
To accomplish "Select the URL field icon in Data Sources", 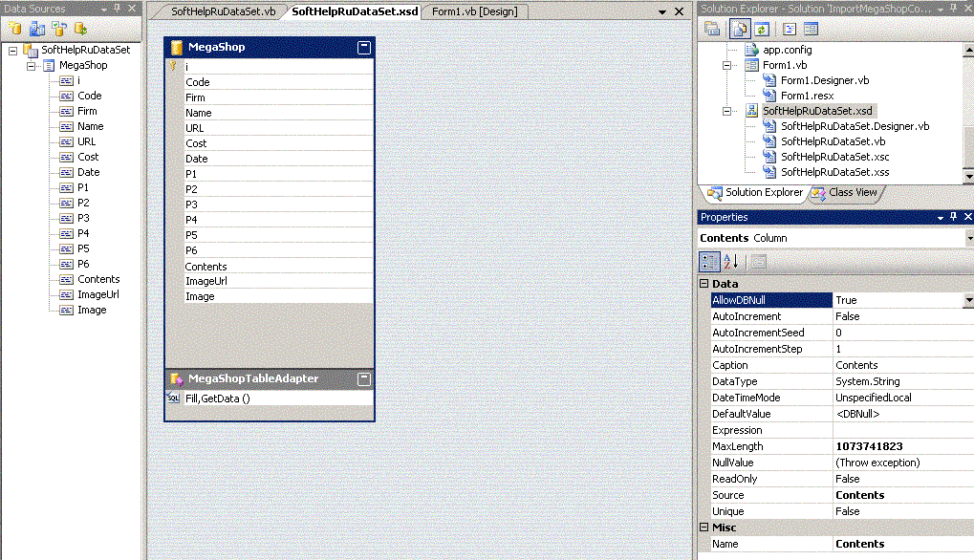I will (67, 141).
